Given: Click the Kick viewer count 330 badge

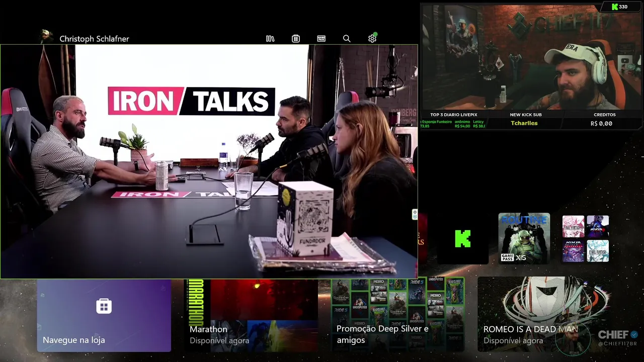Looking at the screenshot, I should click(x=619, y=7).
